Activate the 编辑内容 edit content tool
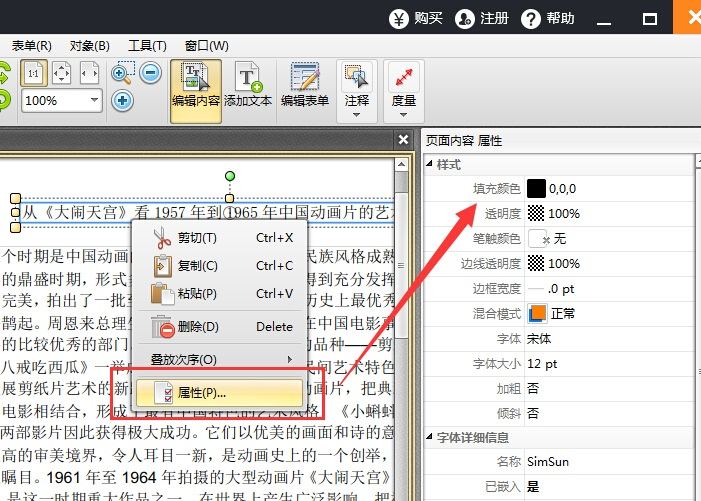Screen dimensions: 701x501 click(x=196, y=91)
